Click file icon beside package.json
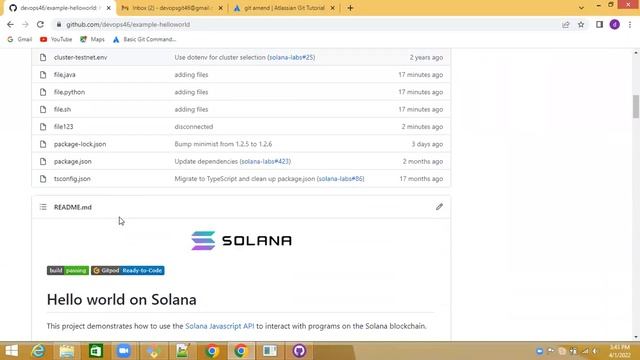This screenshot has height=360, width=640. point(43,162)
